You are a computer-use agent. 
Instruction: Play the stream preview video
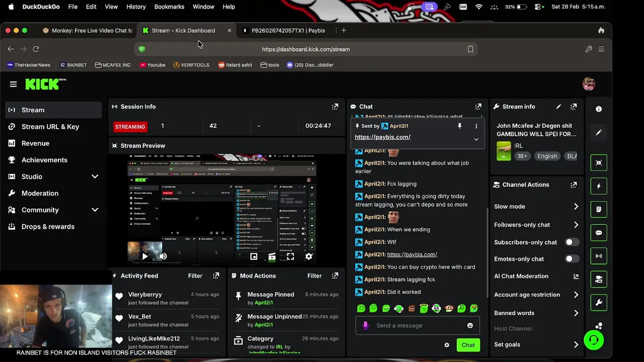pos(145,256)
